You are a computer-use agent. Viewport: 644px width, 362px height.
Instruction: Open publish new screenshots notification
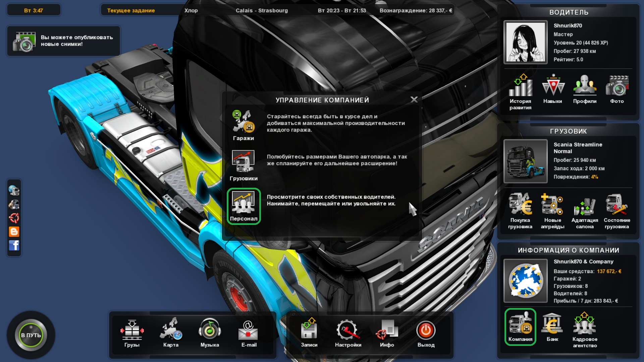click(x=63, y=41)
